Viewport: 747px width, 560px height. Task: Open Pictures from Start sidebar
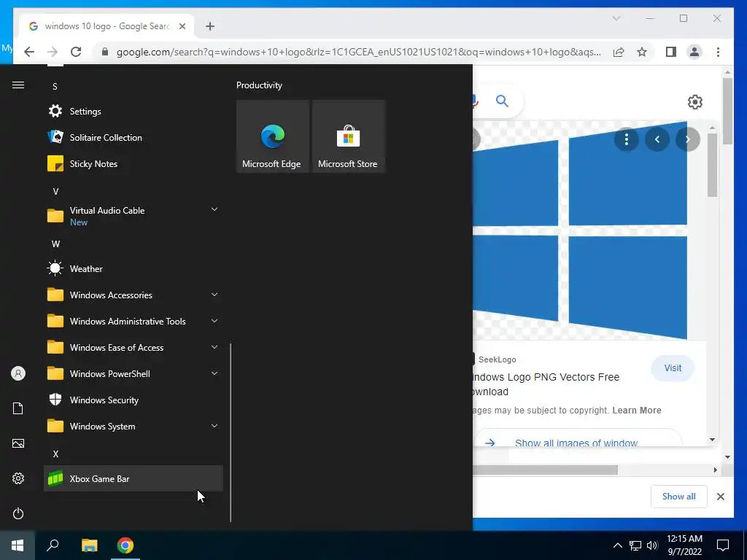(18, 443)
